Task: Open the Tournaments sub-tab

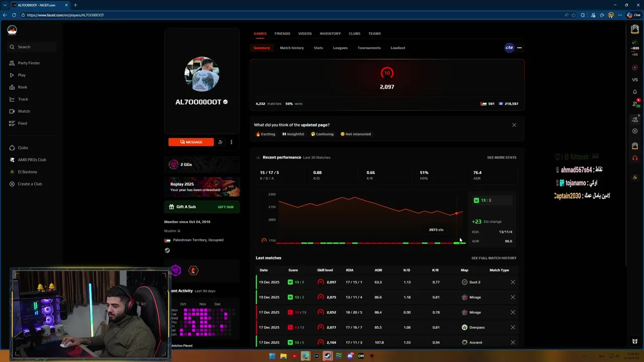Action: pyautogui.click(x=369, y=48)
